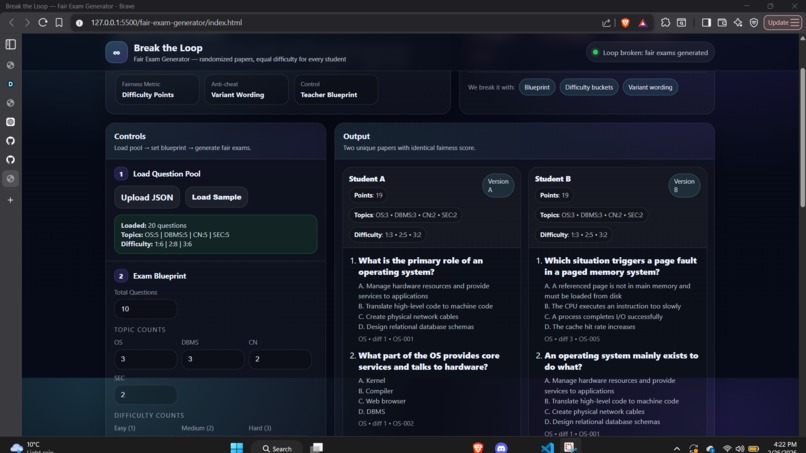Viewport: 806px width, 453px height.
Task: Click "D. The cache hit rate increases" option
Action: pos(590,327)
